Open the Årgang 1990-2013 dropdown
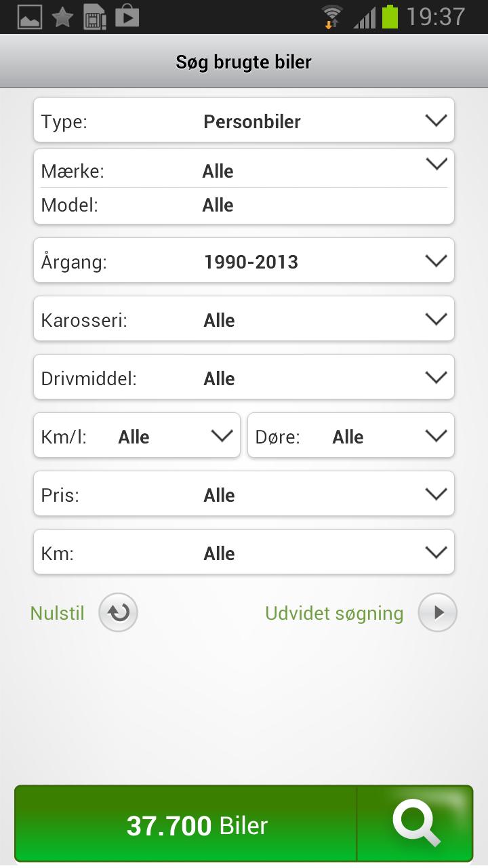Screen dimensions: 488x868 (244, 260)
